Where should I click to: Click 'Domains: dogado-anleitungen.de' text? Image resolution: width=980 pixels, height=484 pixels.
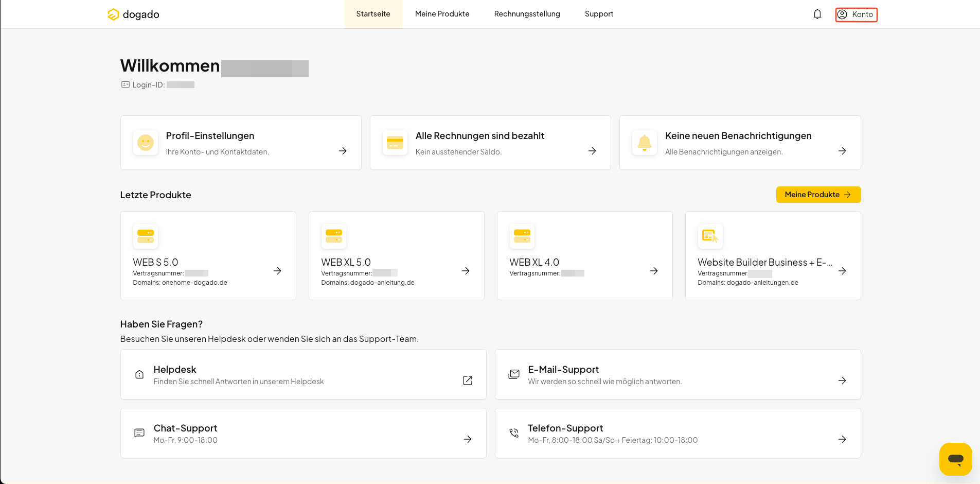point(749,283)
